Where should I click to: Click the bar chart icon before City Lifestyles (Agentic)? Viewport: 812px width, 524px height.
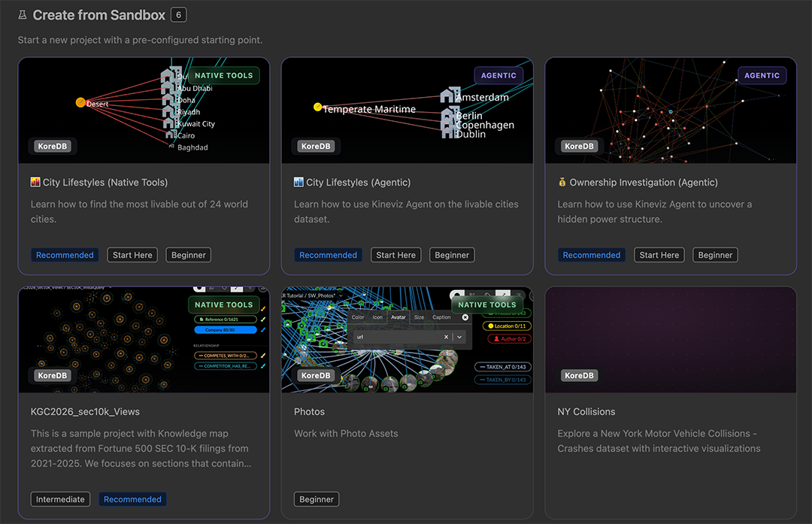298,182
